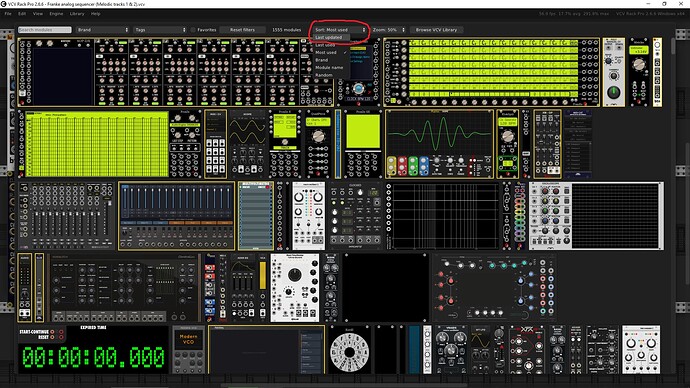This screenshot has height=388, width=690.
Task: Open the Help menu
Action: click(95, 14)
